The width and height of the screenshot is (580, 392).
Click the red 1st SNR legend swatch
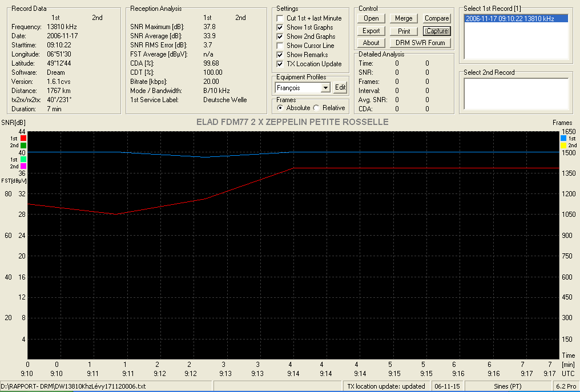coord(23,138)
